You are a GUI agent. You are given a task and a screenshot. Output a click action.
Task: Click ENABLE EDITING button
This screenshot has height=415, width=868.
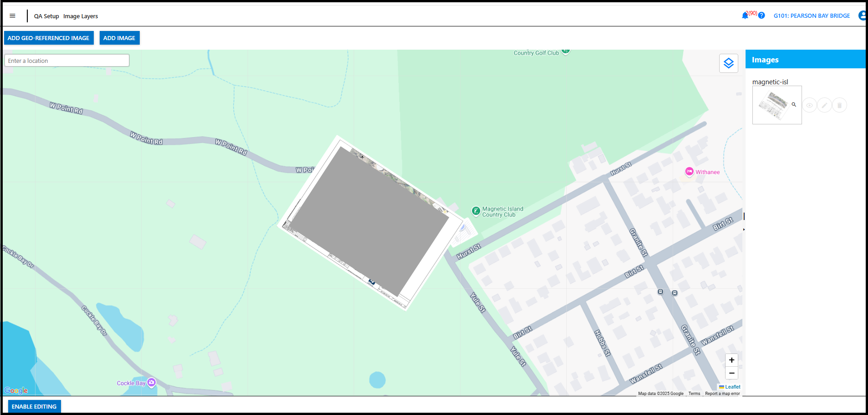point(34,406)
